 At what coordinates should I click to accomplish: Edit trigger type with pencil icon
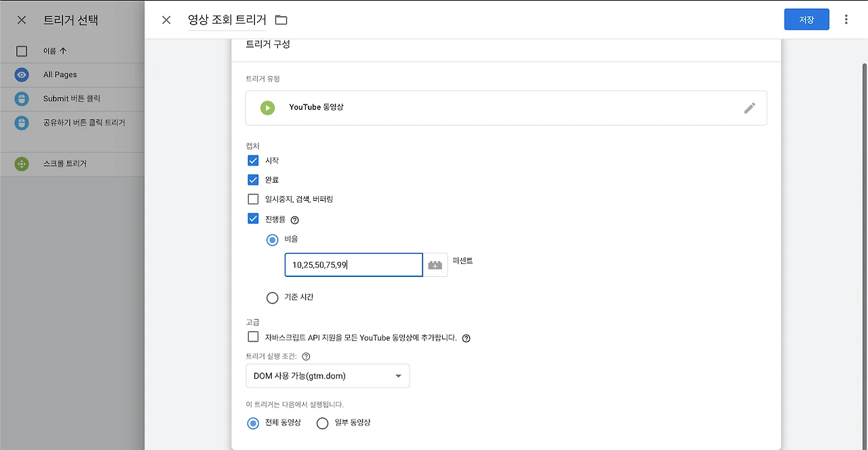749,108
